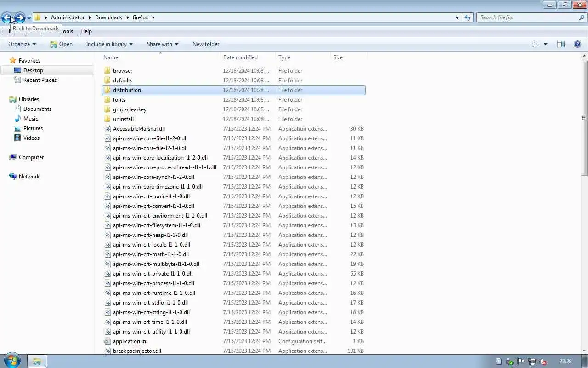
Task: Select Downloads in the address breadcrumb
Action: pos(108,17)
